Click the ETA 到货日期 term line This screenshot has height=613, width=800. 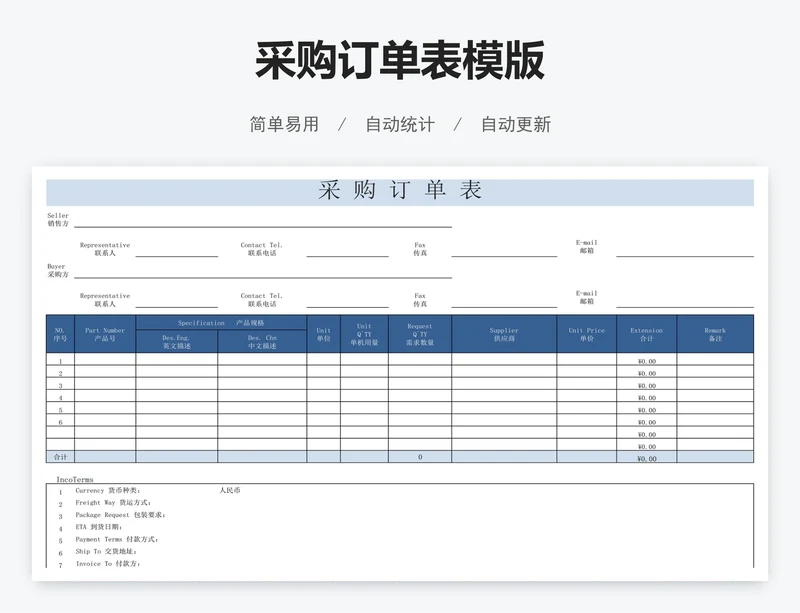coord(99,527)
